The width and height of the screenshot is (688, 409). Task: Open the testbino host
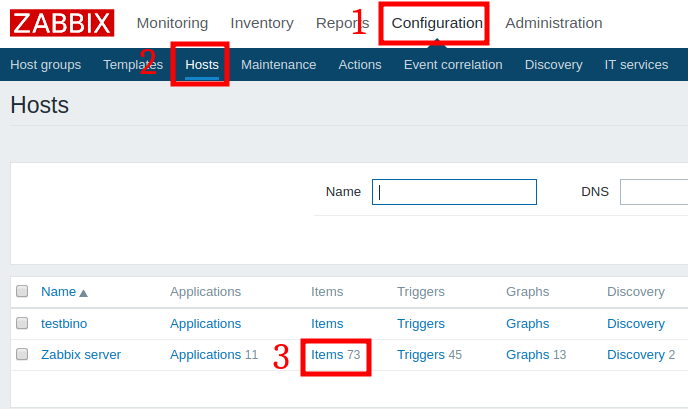point(64,323)
